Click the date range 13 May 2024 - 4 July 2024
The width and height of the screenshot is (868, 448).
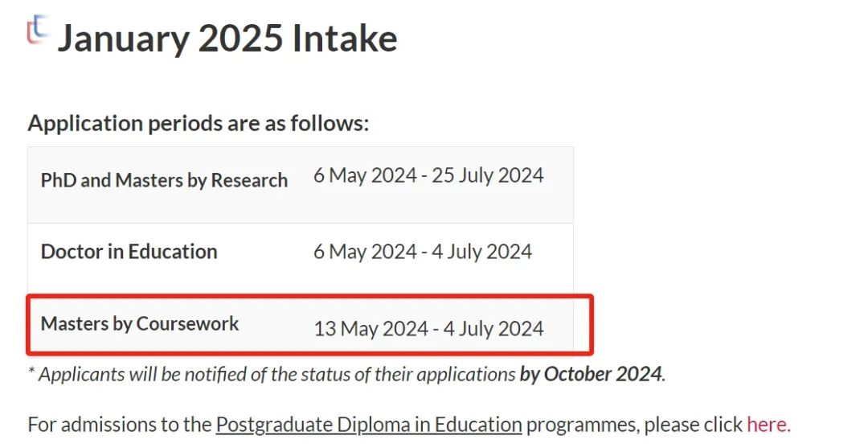pyautogui.click(x=429, y=329)
